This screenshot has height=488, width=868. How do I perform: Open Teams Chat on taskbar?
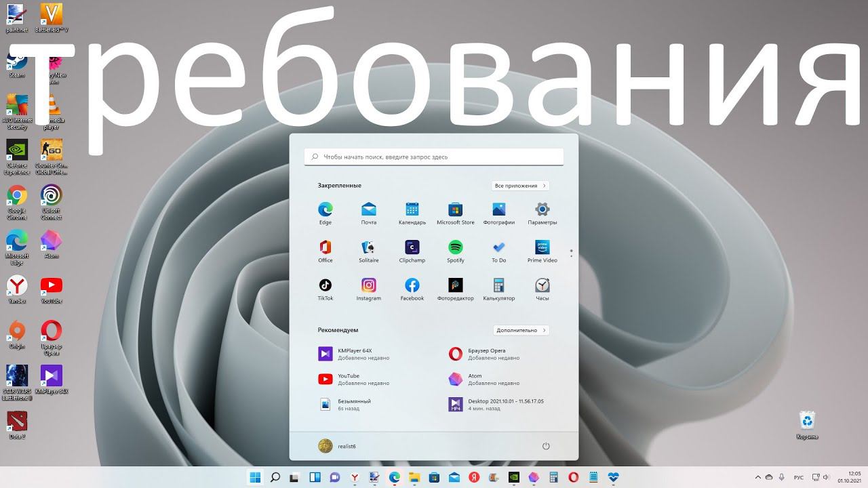[x=334, y=477]
